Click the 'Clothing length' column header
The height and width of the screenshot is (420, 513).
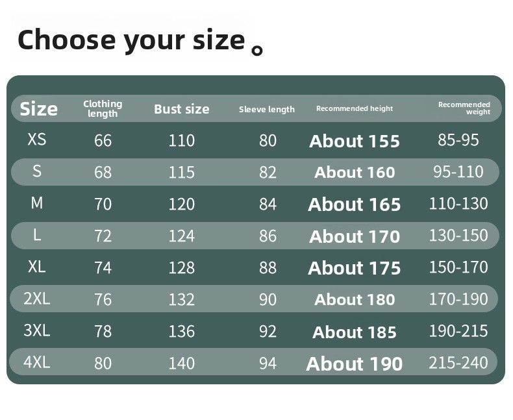coord(103,108)
